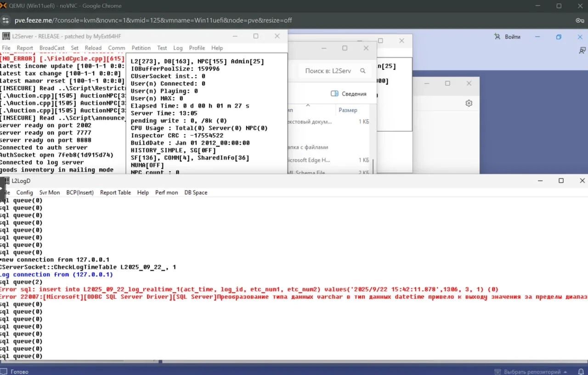This screenshot has width=588, height=375.
Task: Click the magnifier icon in Explorer search
Action: pyautogui.click(x=363, y=71)
